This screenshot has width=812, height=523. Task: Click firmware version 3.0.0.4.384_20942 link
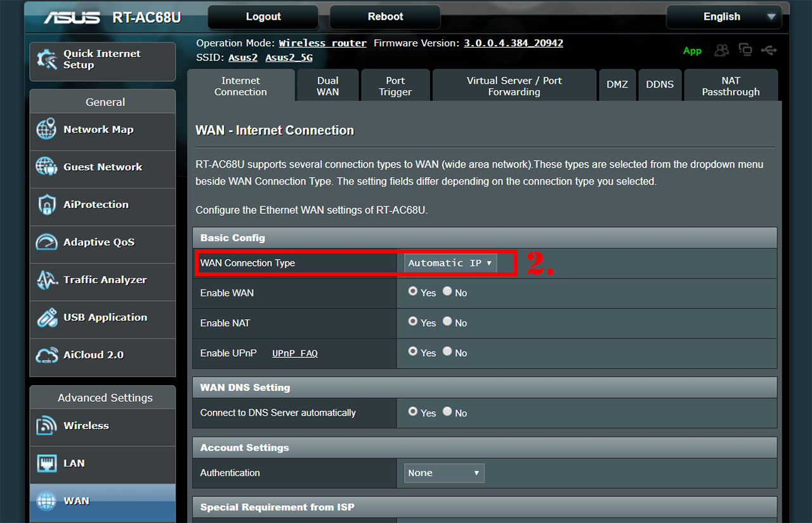pos(513,43)
